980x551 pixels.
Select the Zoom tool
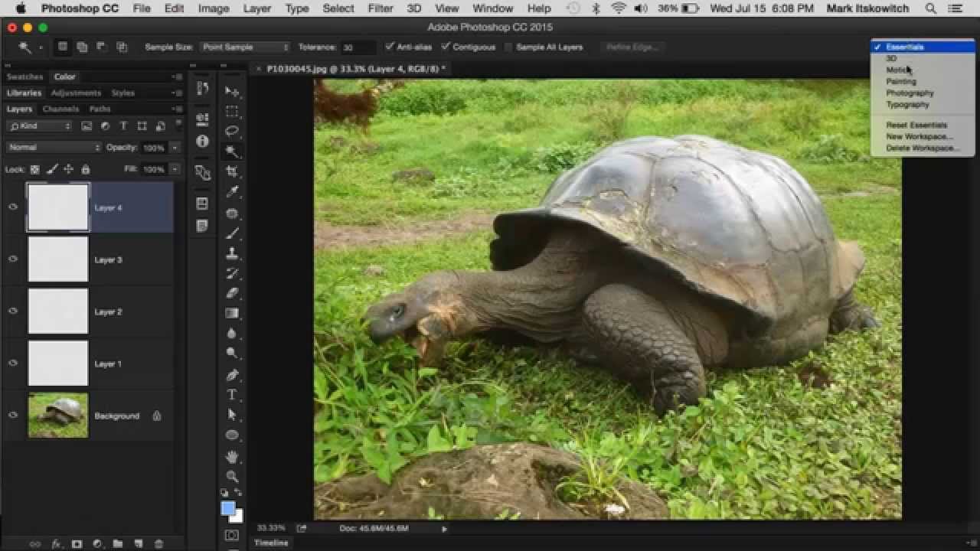click(x=232, y=476)
